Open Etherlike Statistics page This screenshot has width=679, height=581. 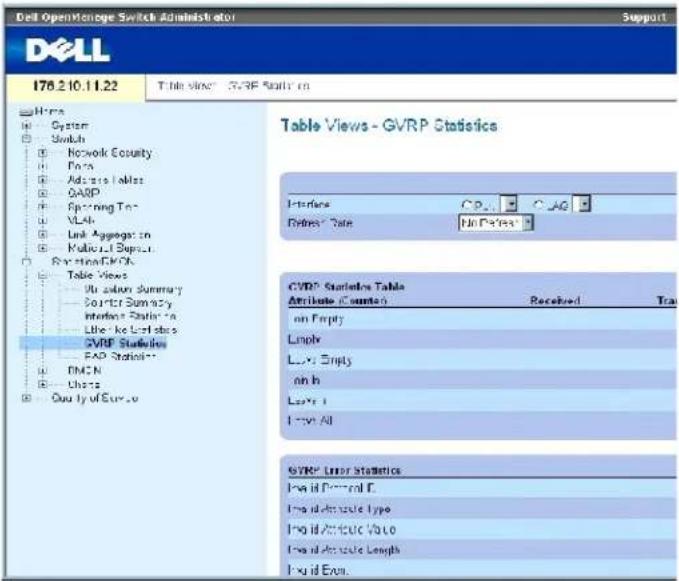pyautogui.click(x=130, y=330)
